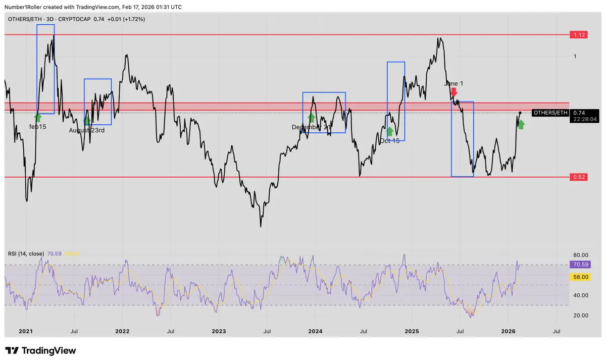Click the 2021 label on the time axis
606x364 pixels.
pyautogui.click(x=25, y=331)
